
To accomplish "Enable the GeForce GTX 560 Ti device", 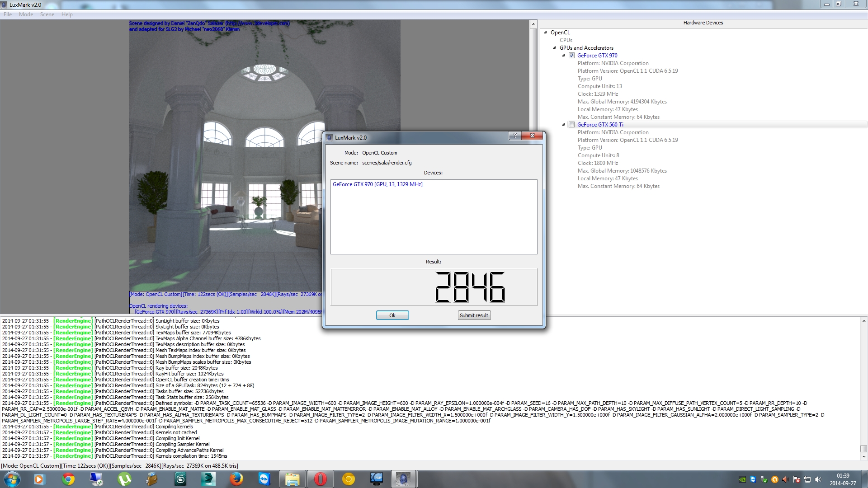I will point(571,125).
